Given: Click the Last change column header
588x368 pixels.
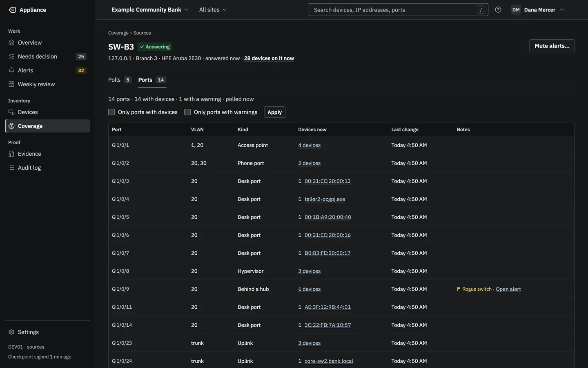Looking at the screenshot, I should pyautogui.click(x=405, y=130).
